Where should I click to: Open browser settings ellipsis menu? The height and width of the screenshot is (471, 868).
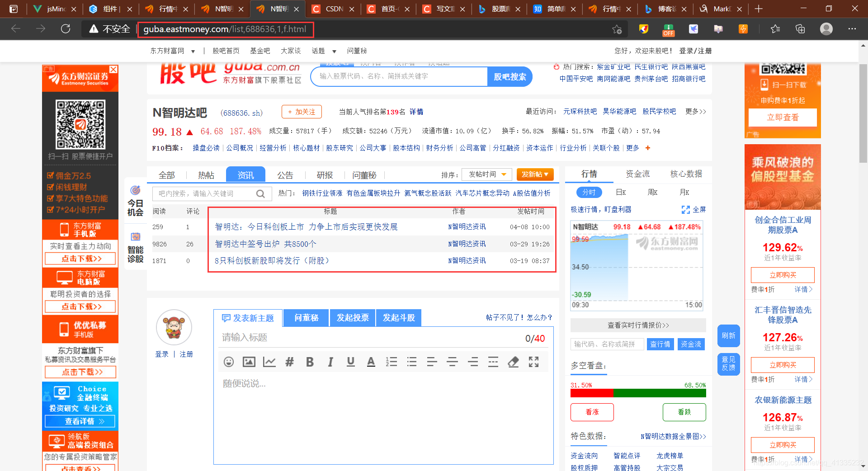[x=852, y=29]
